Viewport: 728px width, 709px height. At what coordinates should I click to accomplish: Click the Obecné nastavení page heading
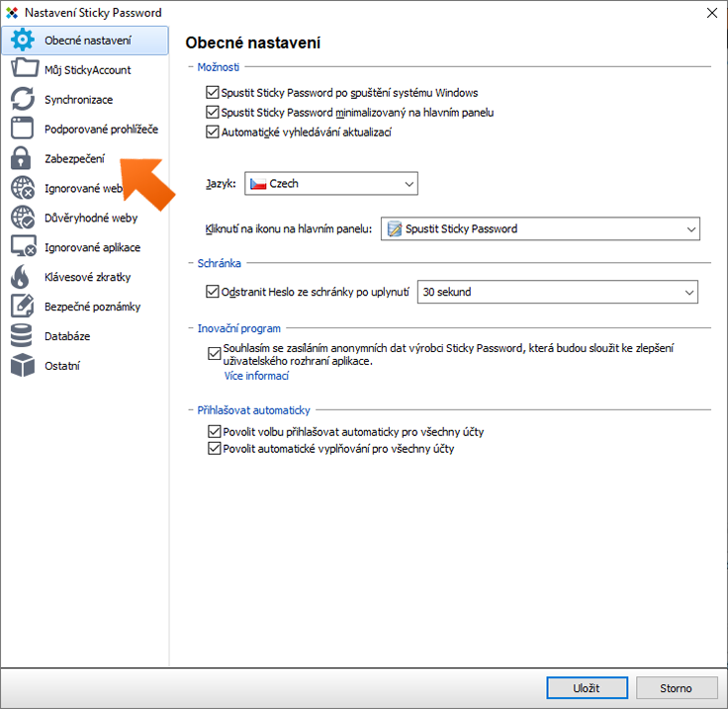[x=253, y=43]
